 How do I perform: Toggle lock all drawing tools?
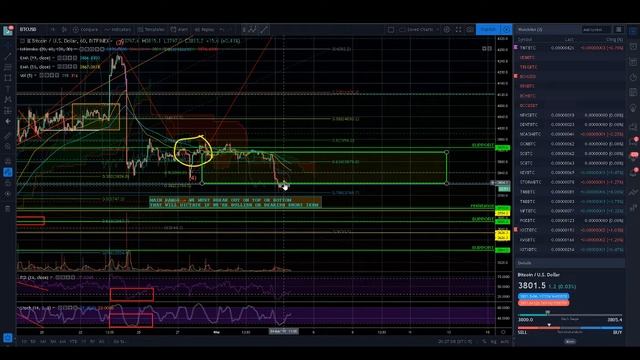pyautogui.click(x=8, y=183)
